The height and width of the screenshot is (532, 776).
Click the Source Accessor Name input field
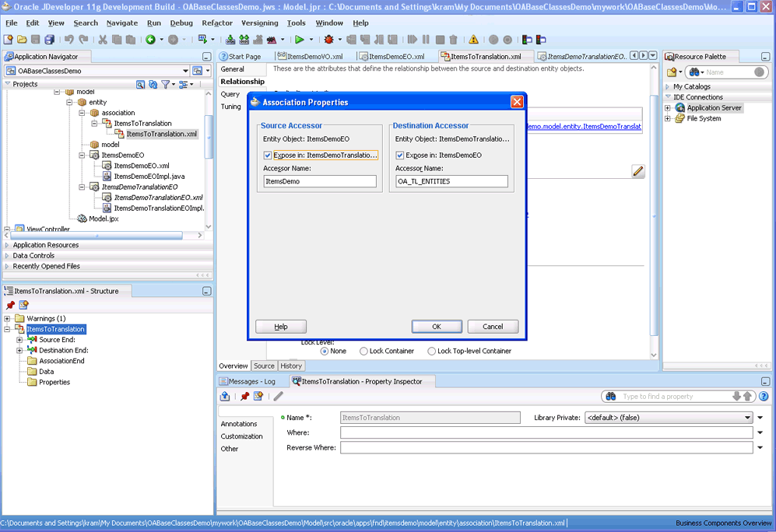pyautogui.click(x=320, y=181)
